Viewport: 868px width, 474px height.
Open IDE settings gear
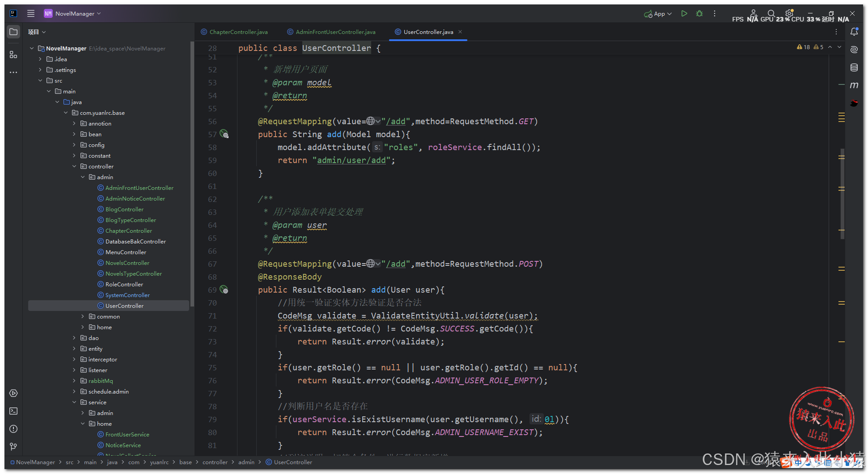(x=789, y=13)
